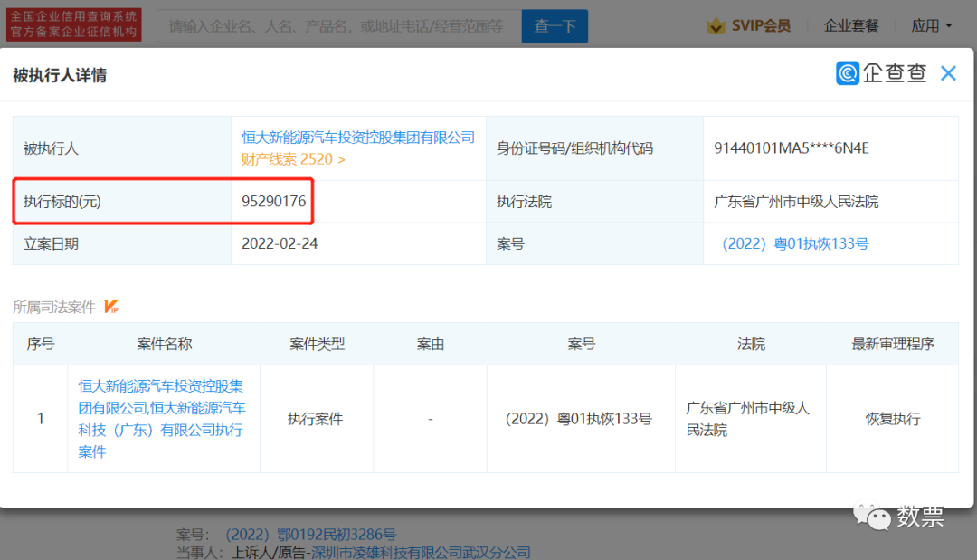Image resolution: width=977 pixels, height=560 pixels.
Task: Click the 执行标的(元) label
Action: click(x=62, y=201)
